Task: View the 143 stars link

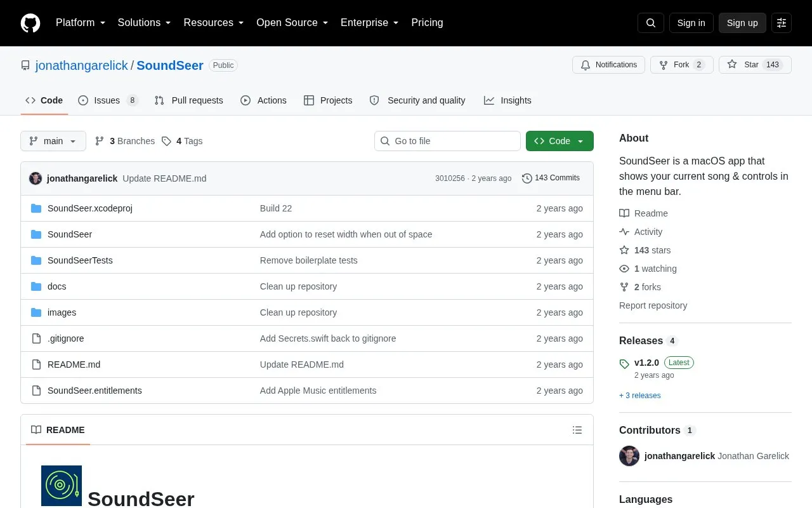Action: point(645,250)
